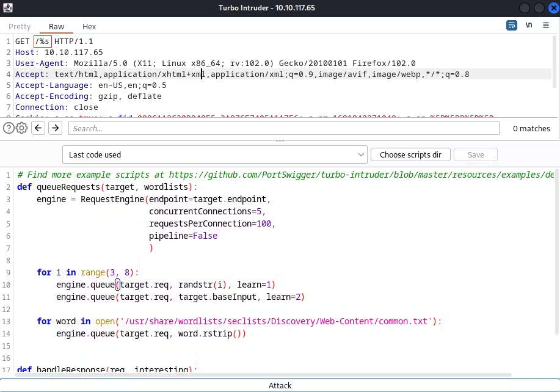Go to previous search match arrow

(38, 128)
